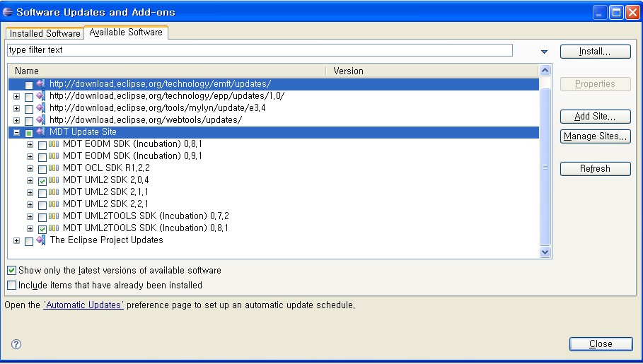This screenshot has height=364, width=643.
Task: Sort by the Version column header
Action: [432, 71]
